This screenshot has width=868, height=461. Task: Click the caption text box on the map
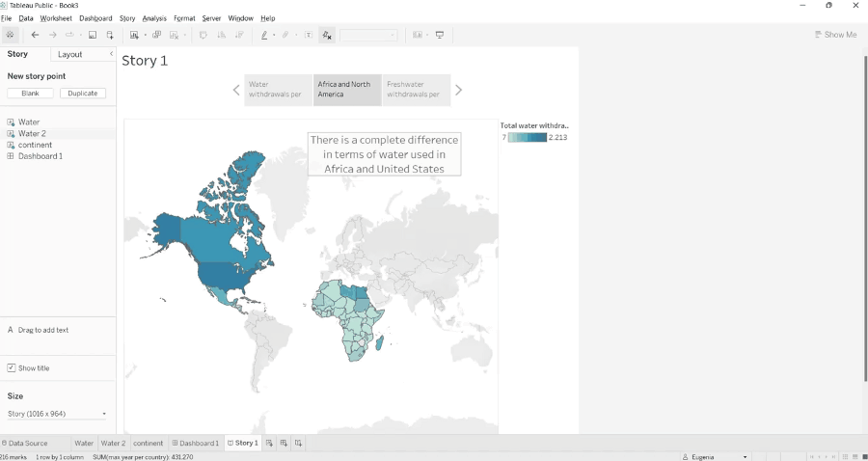(384, 154)
